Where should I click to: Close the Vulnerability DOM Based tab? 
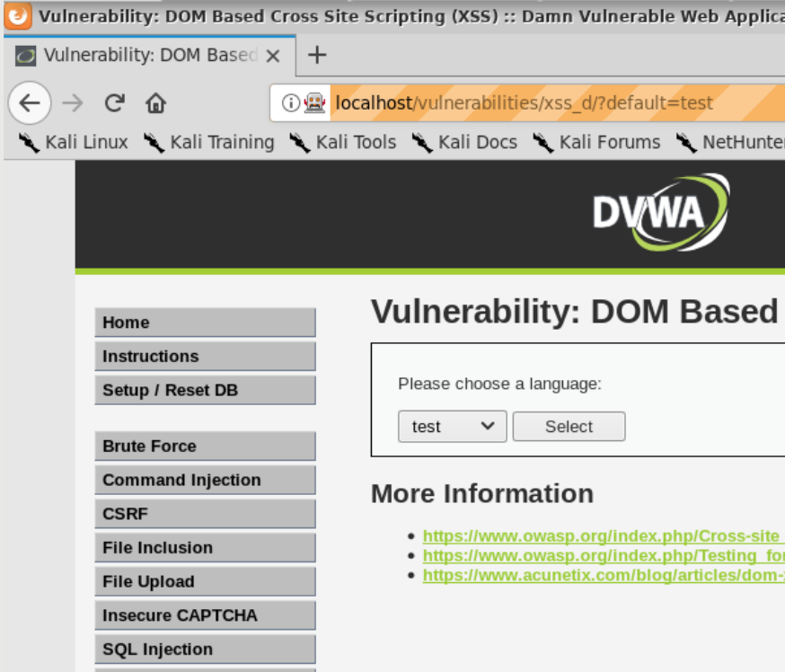274,56
